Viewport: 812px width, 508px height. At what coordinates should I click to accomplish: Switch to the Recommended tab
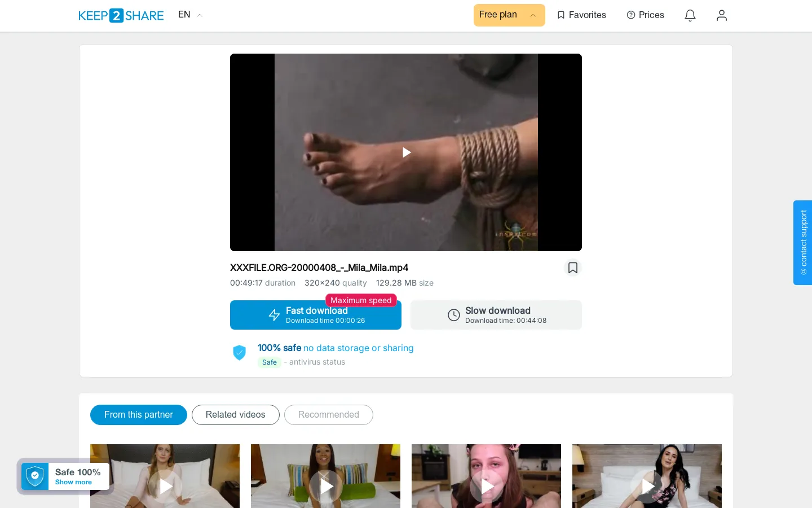tap(329, 415)
